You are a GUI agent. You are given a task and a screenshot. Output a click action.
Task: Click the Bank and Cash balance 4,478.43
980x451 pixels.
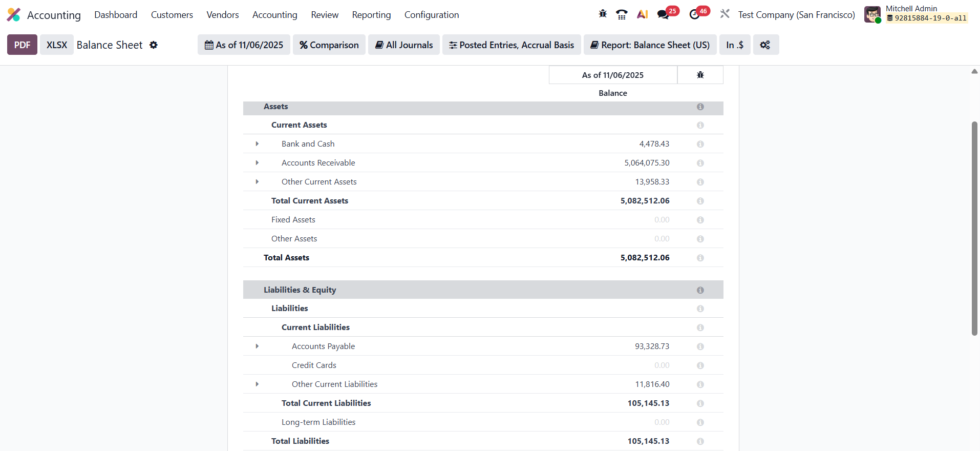pos(654,144)
